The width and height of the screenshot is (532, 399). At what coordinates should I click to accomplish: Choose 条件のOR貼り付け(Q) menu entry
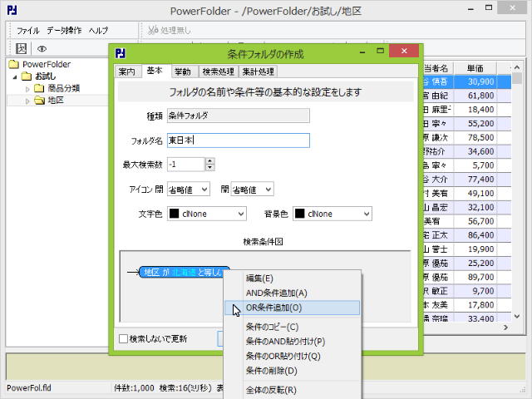coord(292,357)
